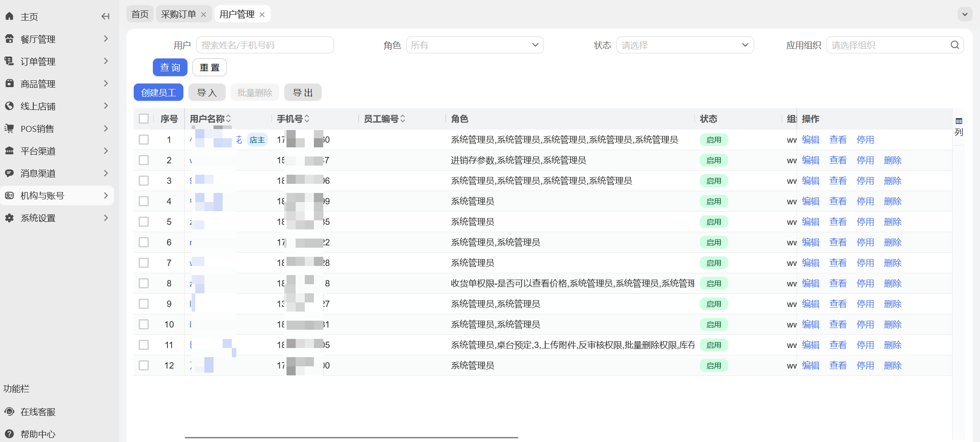Viewport: 980px width, 442px height.
Task: Click 编辑 link for row 1
Action: point(811,140)
